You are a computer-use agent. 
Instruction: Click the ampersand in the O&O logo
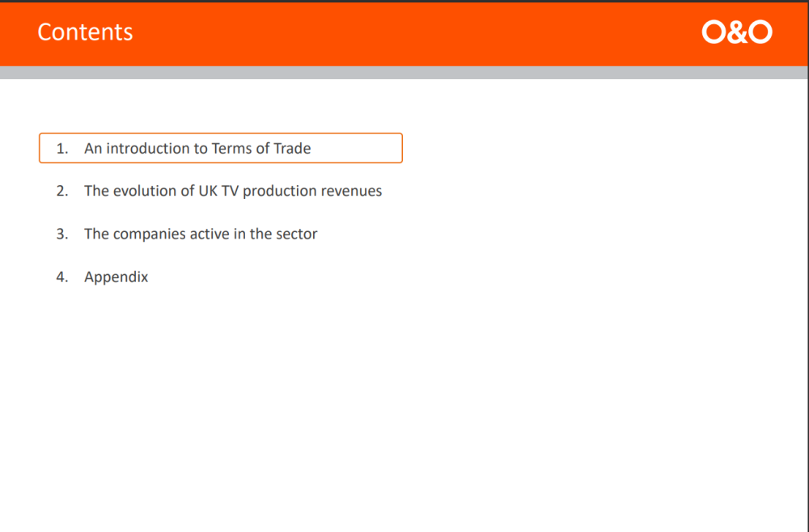click(x=737, y=32)
